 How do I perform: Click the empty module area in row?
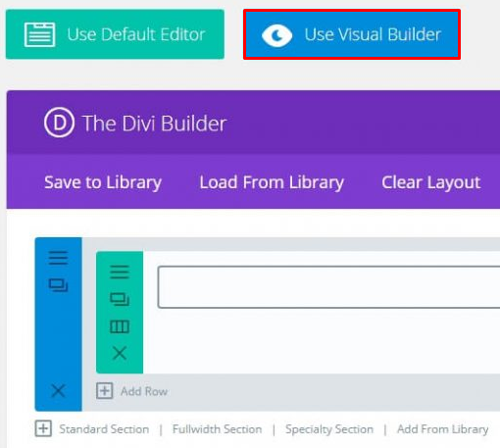[x=328, y=287]
